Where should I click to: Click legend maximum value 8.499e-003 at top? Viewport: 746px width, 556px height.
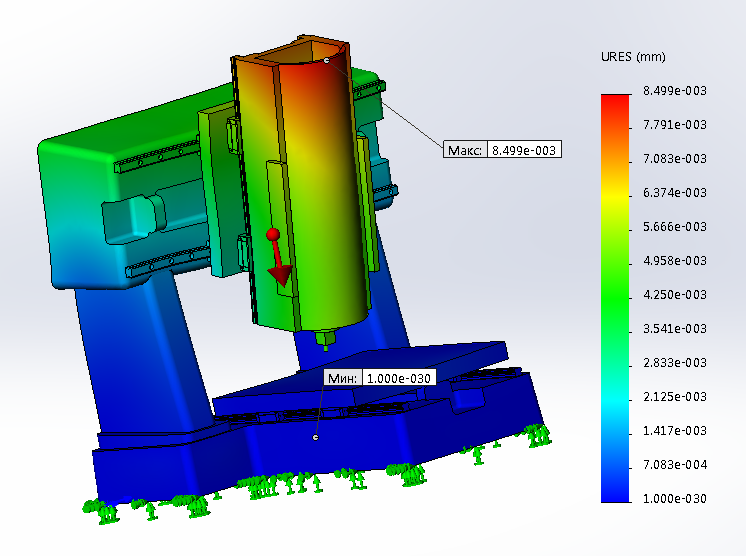tap(675, 91)
